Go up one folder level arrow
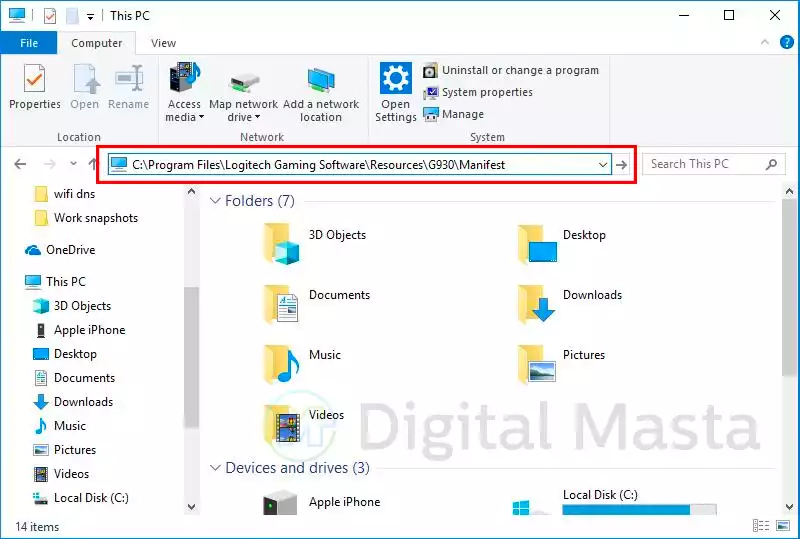800x539 pixels. [x=92, y=164]
